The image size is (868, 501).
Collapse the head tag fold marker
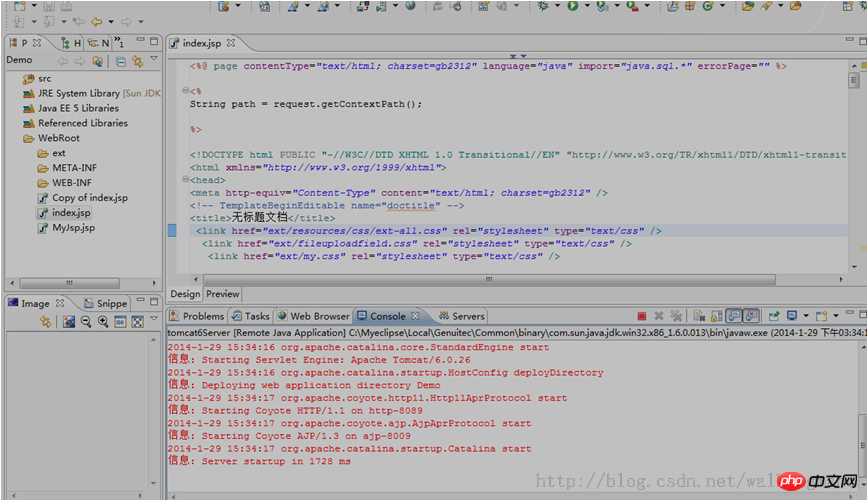coord(185,179)
